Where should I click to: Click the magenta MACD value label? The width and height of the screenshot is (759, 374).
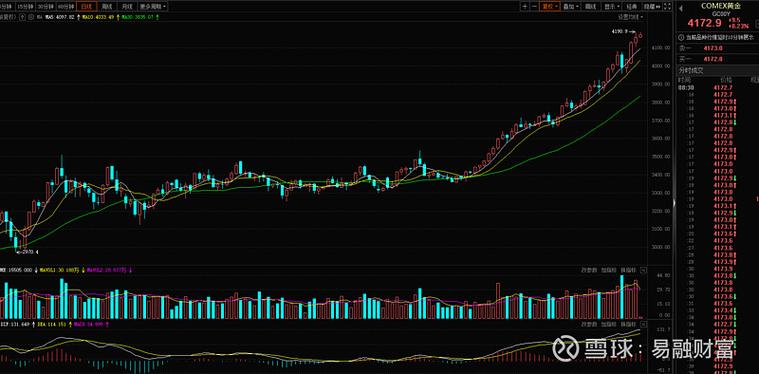[x=88, y=324]
